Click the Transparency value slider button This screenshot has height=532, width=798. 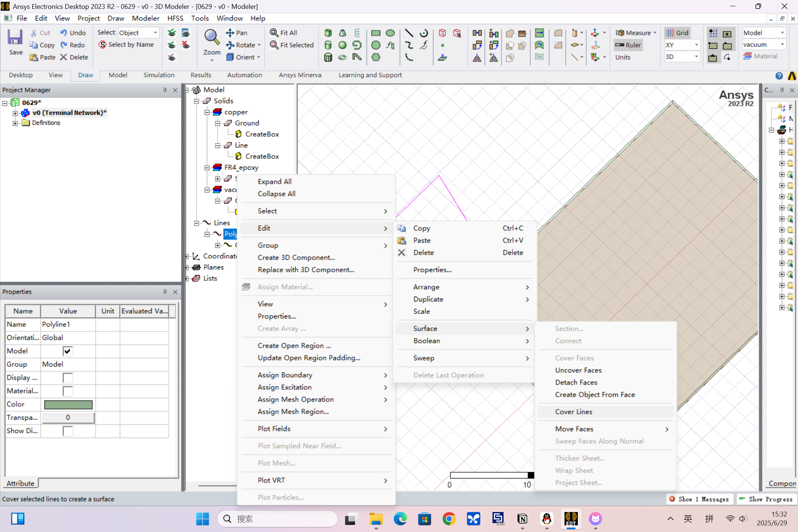[x=68, y=417]
